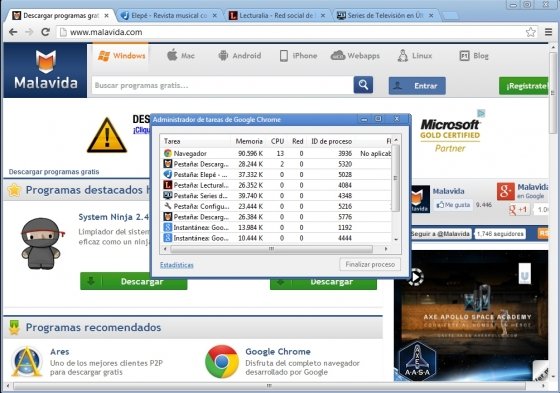The image size is (560, 393).
Task: Click the Google+ red g icon
Action: tap(505, 191)
